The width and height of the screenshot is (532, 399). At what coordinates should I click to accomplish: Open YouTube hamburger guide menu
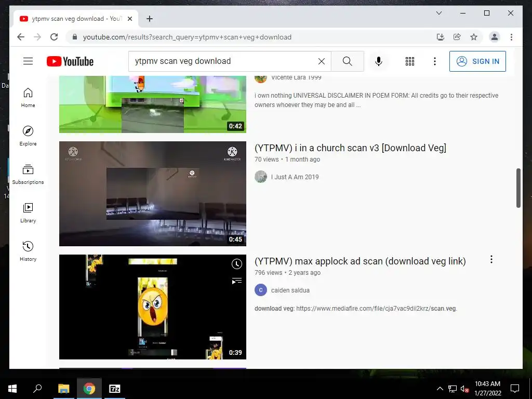coord(28,61)
